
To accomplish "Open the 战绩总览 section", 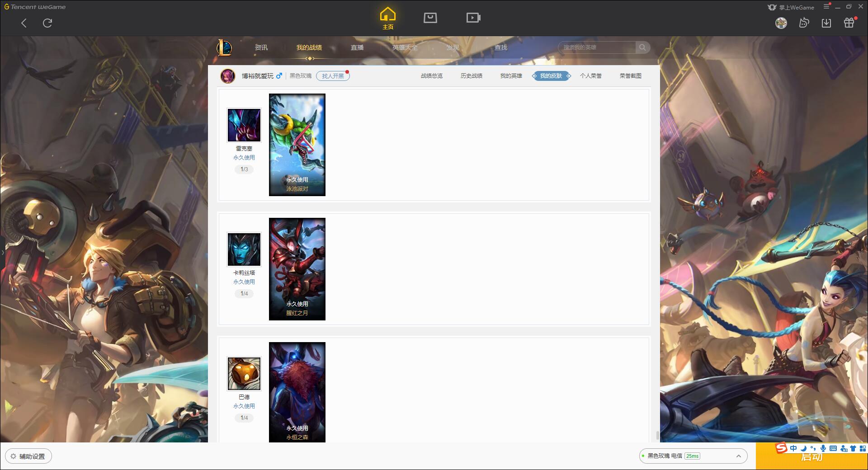I will [432, 76].
